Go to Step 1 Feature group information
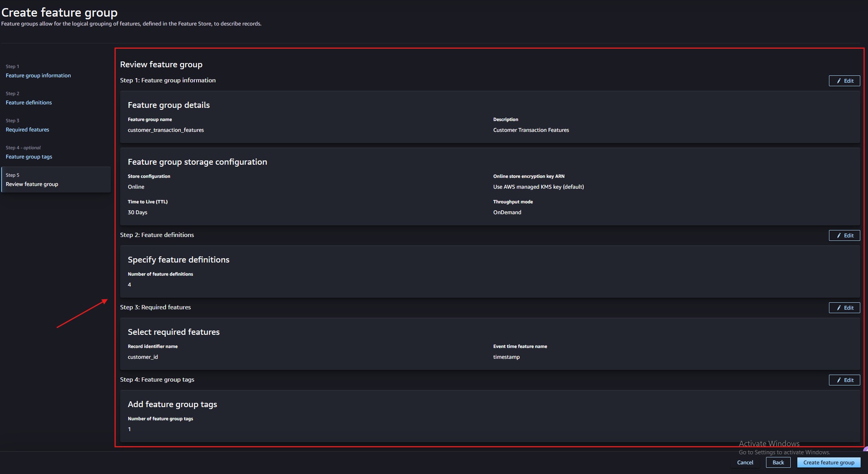 [x=38, y=75]
